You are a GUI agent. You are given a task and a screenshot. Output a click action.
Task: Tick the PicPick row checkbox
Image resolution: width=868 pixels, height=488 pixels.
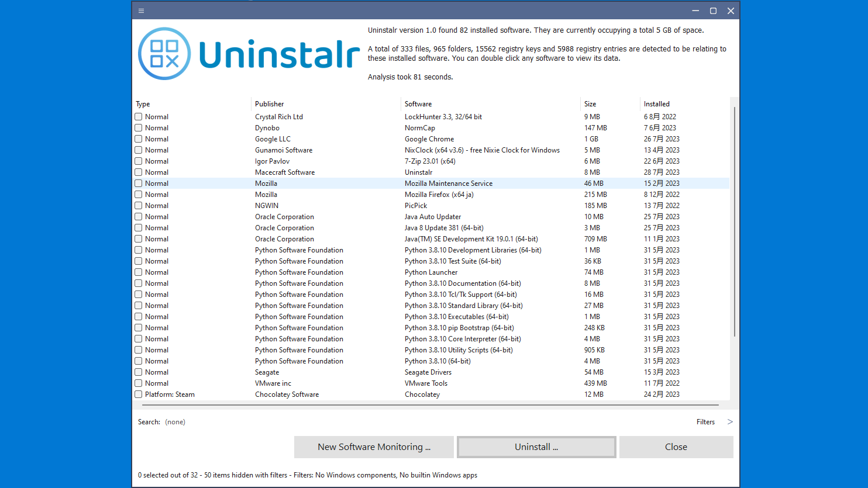coord(139,206)
